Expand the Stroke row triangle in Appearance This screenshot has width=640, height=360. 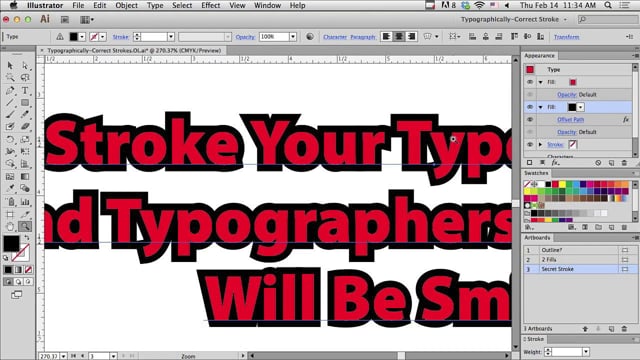coord(541,144)
